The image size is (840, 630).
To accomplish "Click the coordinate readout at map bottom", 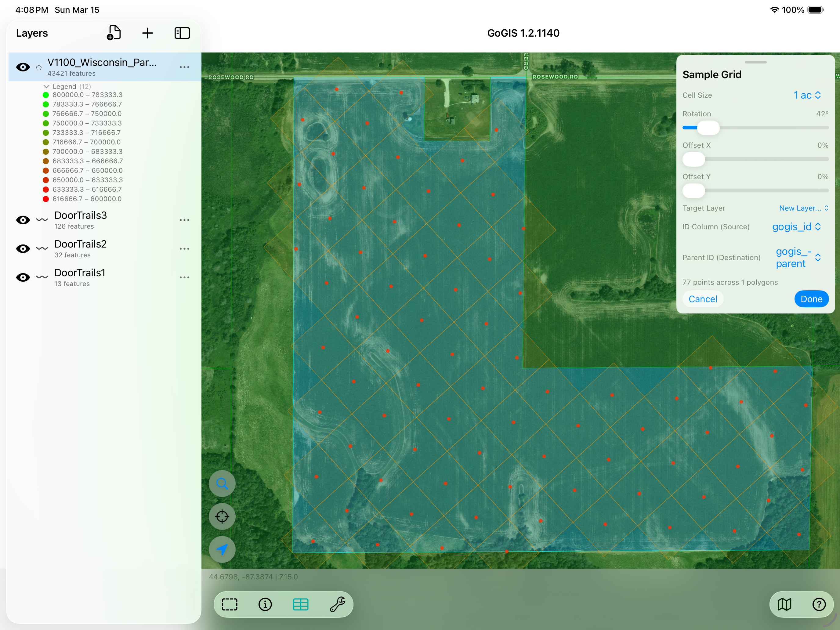I will [x=253, y=577].
